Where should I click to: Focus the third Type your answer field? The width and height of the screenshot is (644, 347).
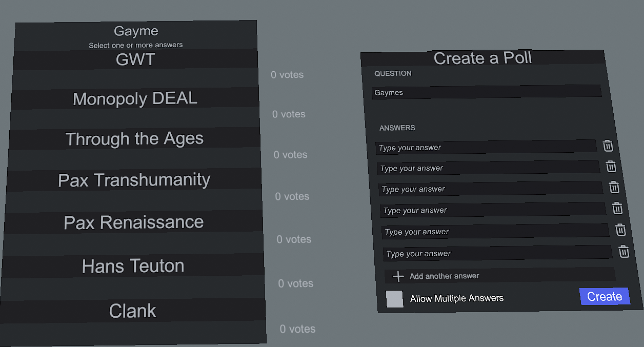491,188
